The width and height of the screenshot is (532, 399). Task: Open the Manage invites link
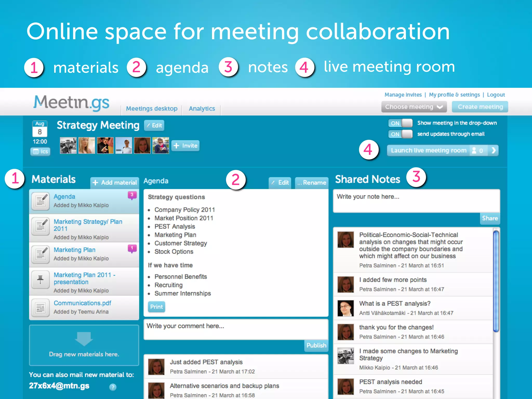point(403,95)
